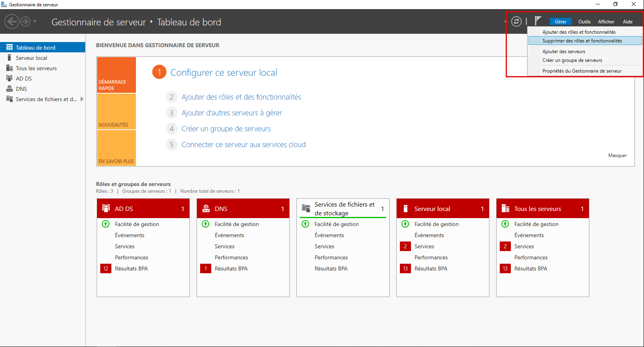Click the Configurer ce serveur local link
Viewport: 644px width, 347px height.
coord(224,73)
